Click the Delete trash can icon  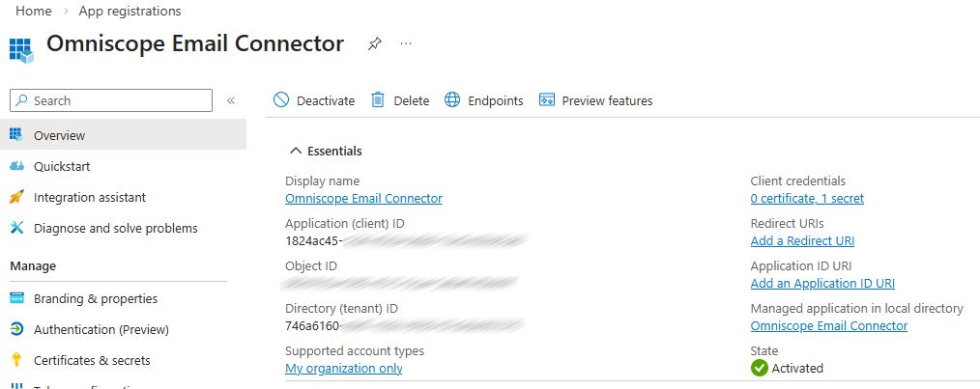pyautogui.click(x=378, y=99)
